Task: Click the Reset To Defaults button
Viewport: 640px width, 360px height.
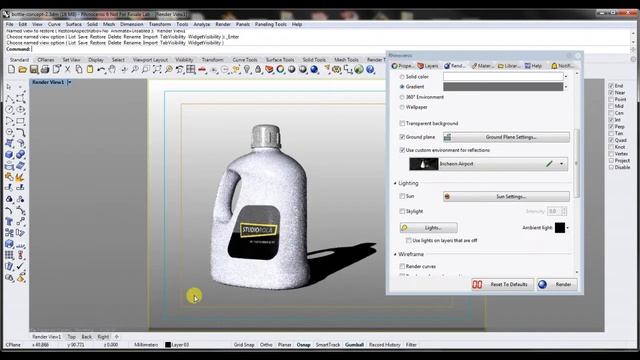Action: 502,284
